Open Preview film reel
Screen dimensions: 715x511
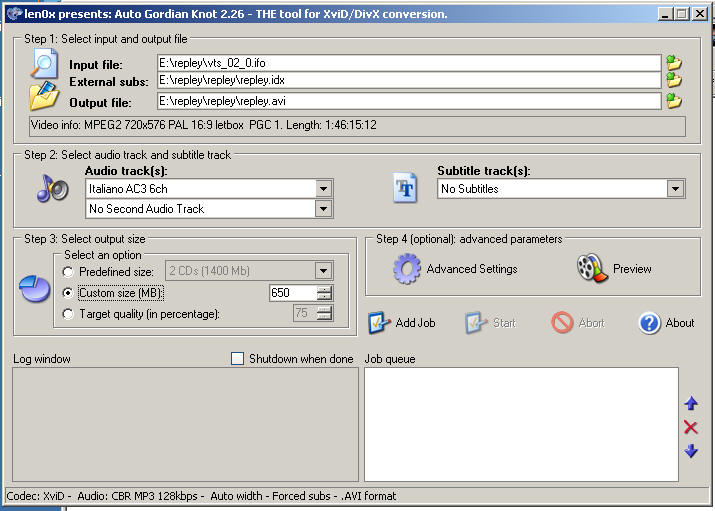[614, 268]
